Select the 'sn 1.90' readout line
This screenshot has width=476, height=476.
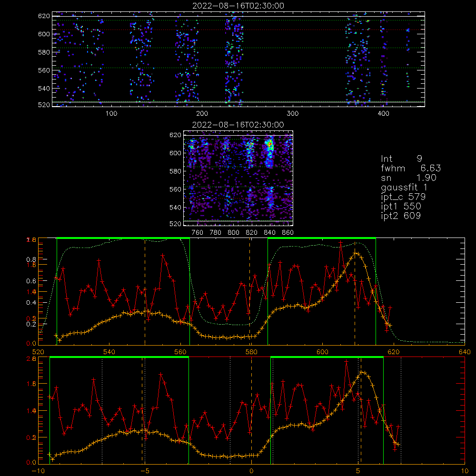tap(408, 178)
